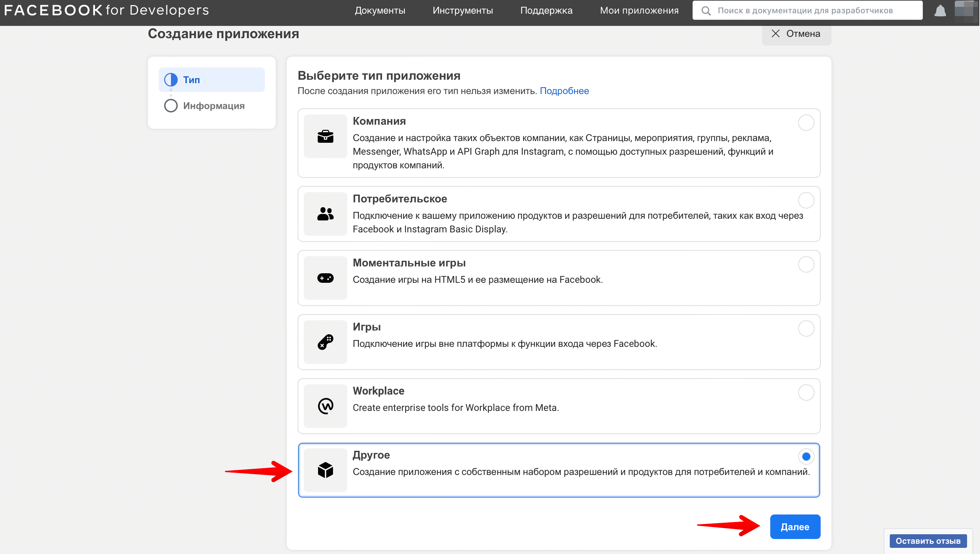
Task: Select the Компания radio button
Action: [806, 123]
